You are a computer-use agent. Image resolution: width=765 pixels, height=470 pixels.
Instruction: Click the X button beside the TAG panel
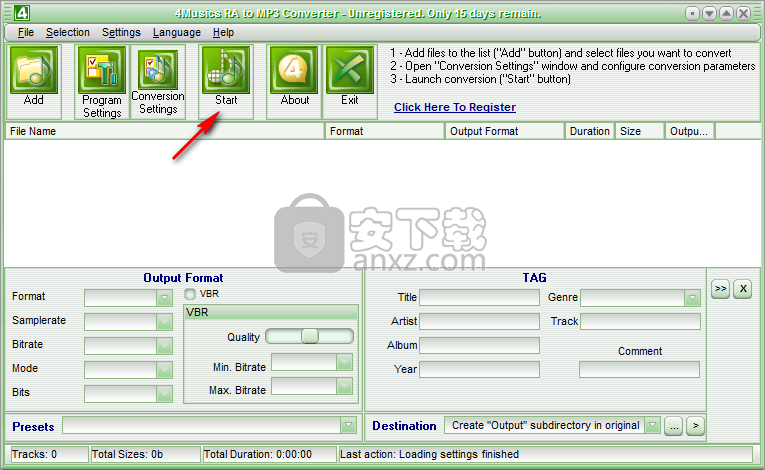743,289
